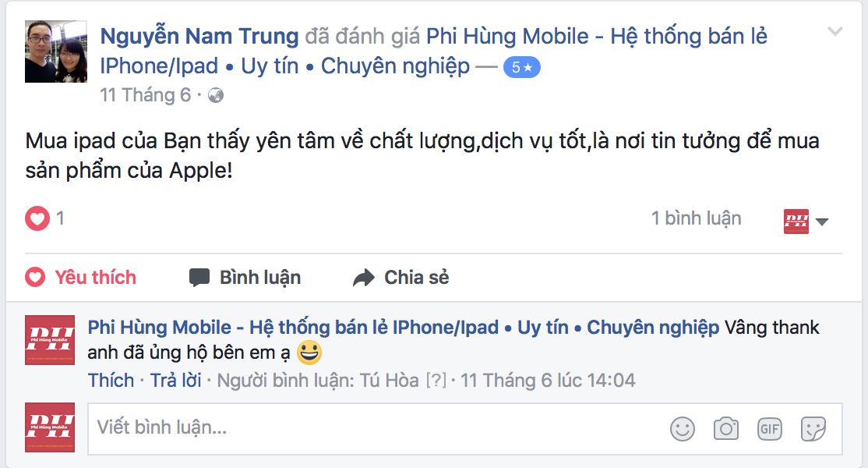Click the red heart reaction count icon
This screenshot has height=468, width=868.
pos(37,218)
